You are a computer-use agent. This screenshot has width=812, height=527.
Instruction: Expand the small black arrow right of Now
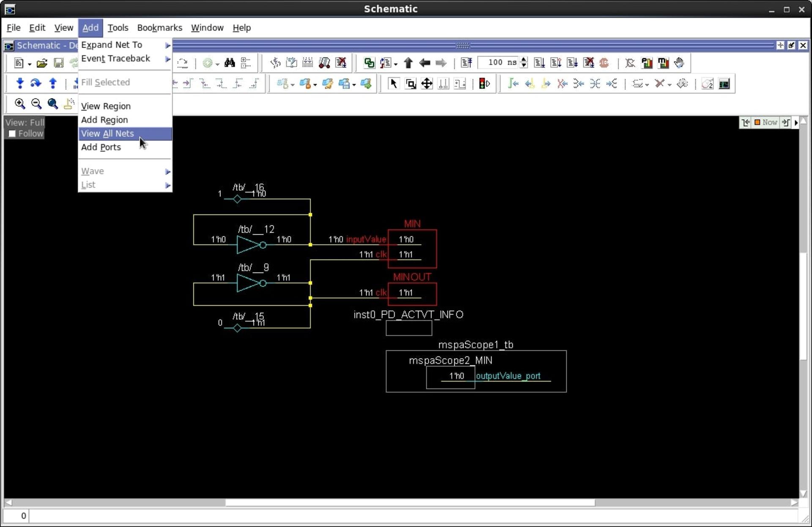pyautogui.click(x=796, y=123)
